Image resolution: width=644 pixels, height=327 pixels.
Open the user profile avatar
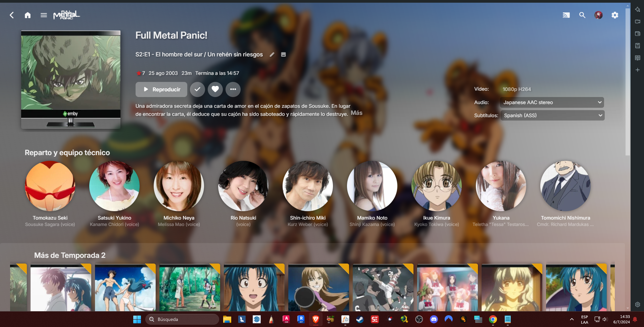pyautogui.click(x=598, y=15)
